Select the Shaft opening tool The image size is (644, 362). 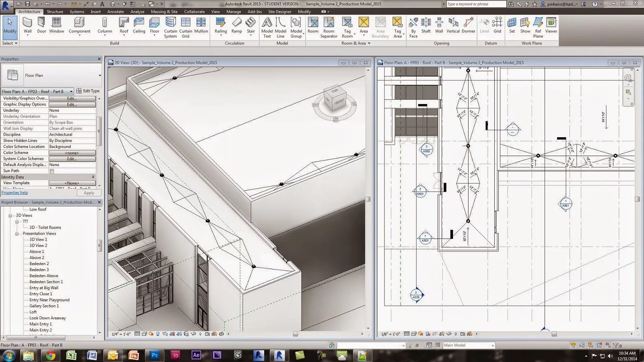click(426, 25)
